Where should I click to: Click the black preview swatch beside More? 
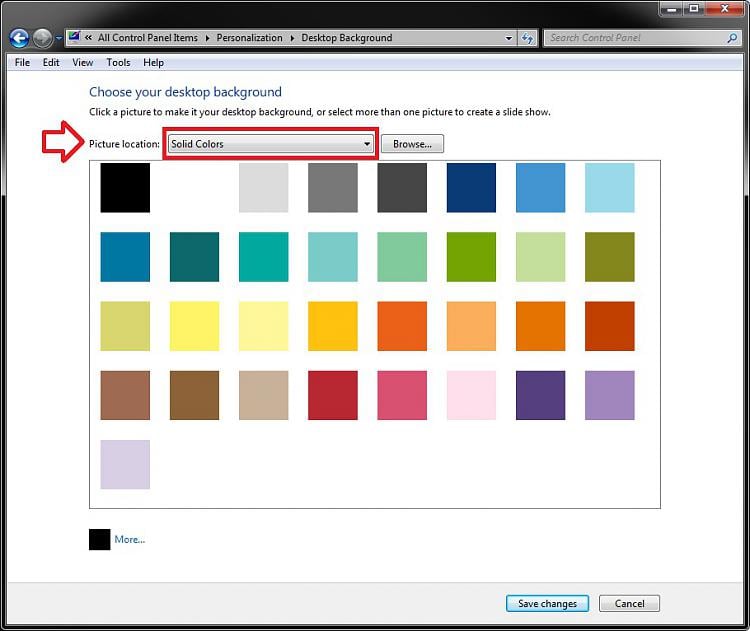point(99,540)
